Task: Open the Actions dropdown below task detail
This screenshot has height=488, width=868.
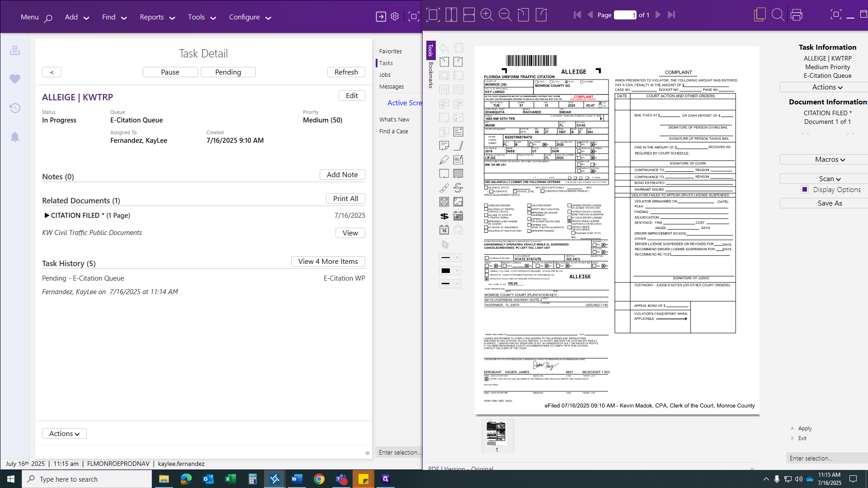Action: point(64,434)
